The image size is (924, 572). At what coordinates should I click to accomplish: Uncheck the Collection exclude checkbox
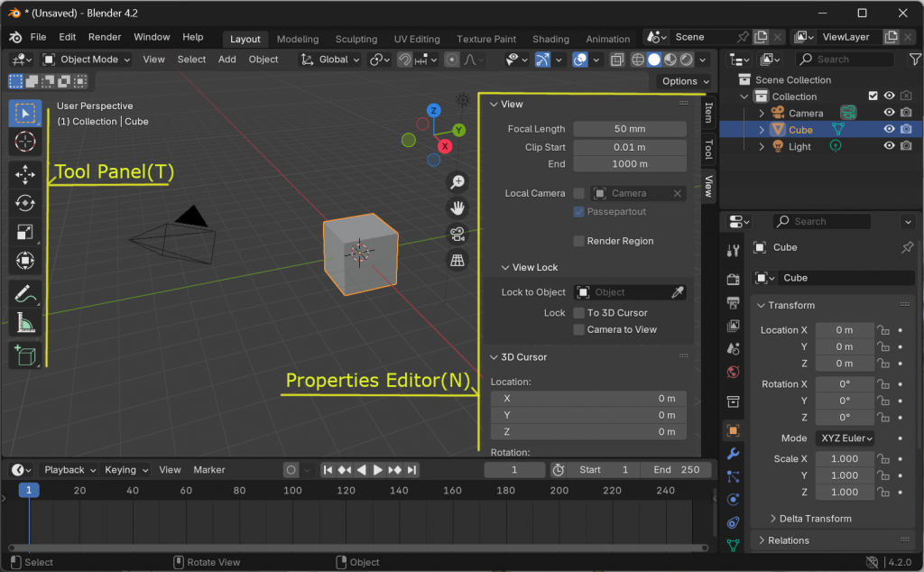point(873,96)
